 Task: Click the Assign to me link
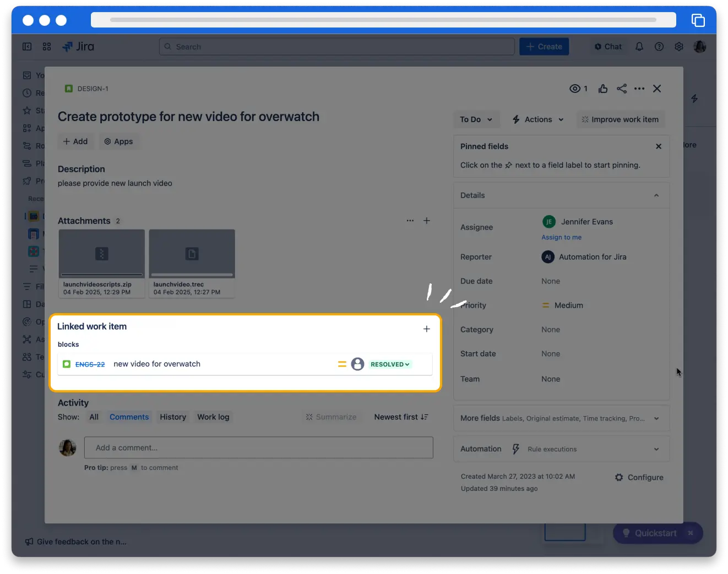[561, 237]
